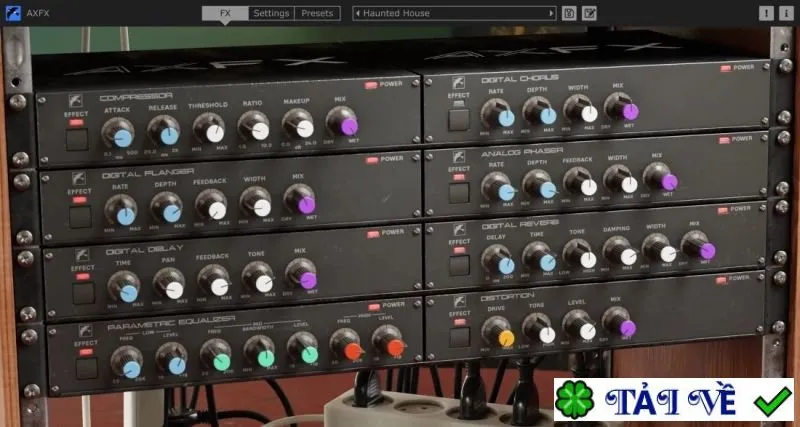Click the Digital Chorus Width knob
This screenshot has width=800, height=427.
(580, 109)
